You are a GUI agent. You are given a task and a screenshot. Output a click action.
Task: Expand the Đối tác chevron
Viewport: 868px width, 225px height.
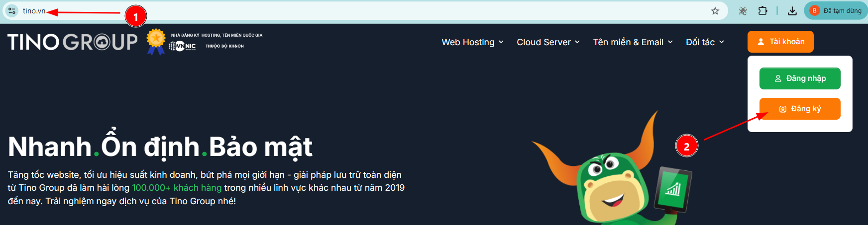722,42
